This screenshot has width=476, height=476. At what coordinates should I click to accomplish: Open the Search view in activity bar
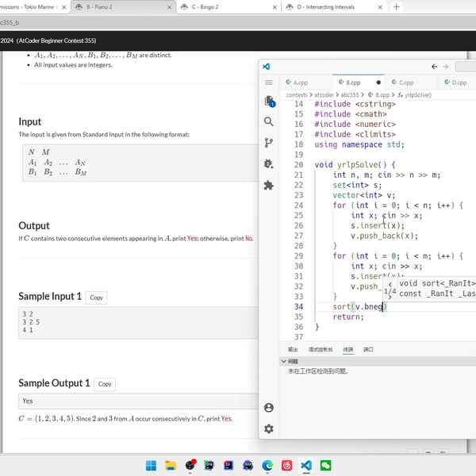(x=269, y=122)
